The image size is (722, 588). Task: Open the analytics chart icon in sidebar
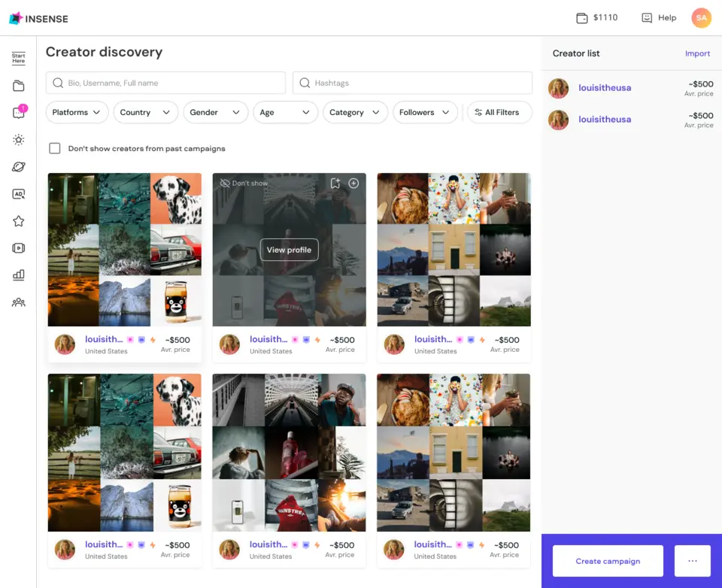click(x=18, y=274)
